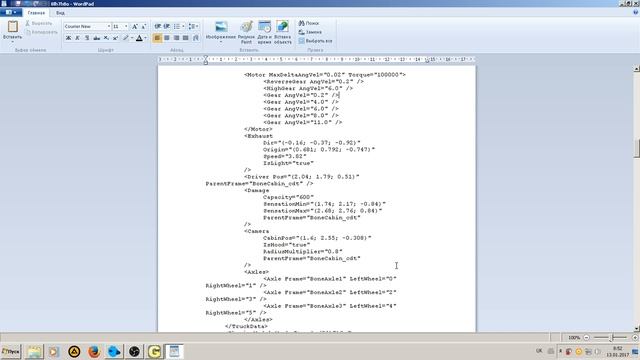Open the list style dropdown arrow
The width and height of the screenshot is (640, 360).
point(183,27)
